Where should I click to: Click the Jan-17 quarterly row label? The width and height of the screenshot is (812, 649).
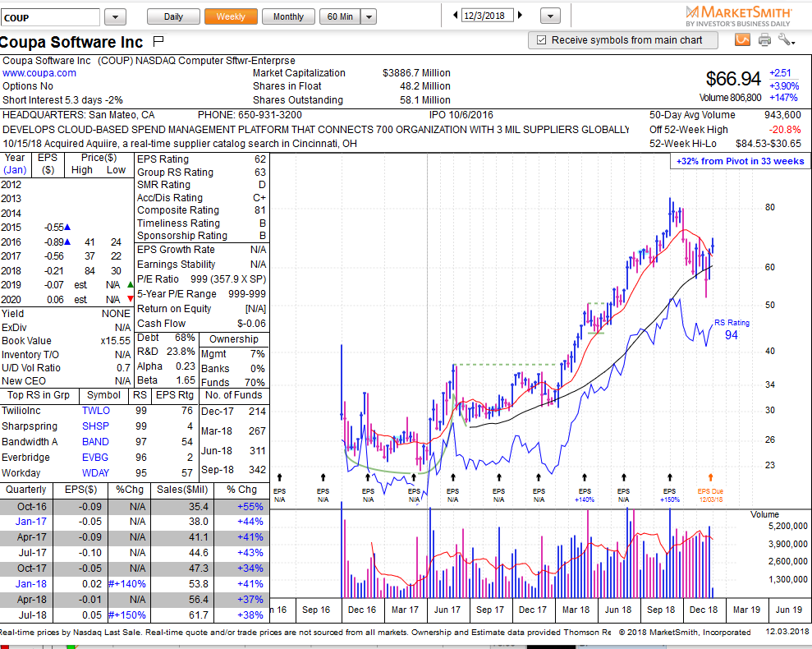point(30,522)
